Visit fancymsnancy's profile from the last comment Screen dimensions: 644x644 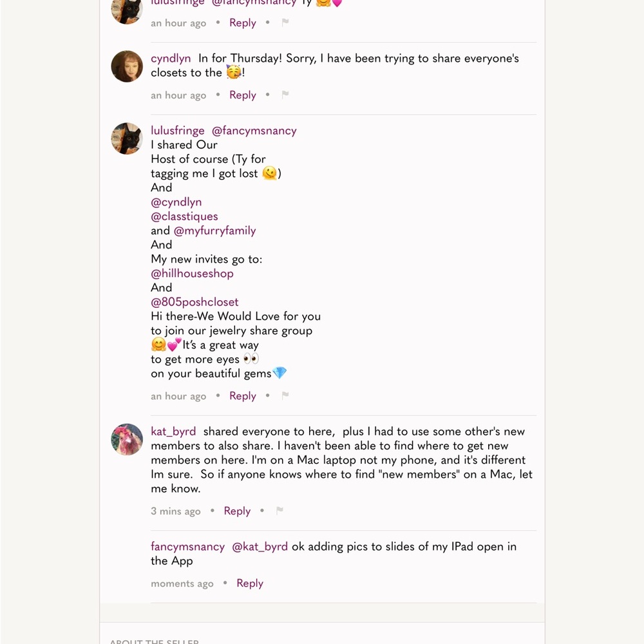coord(187,546)
